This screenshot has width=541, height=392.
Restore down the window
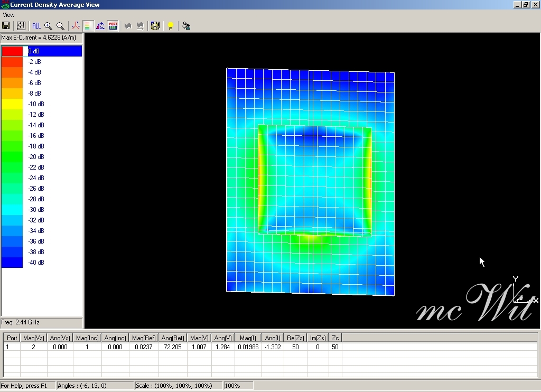(x=526, y=5)
